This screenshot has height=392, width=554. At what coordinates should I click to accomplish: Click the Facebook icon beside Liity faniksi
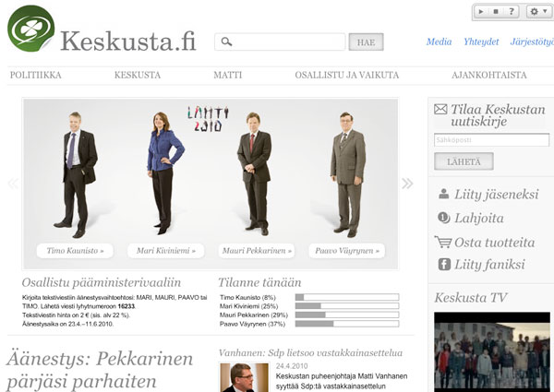coord(444,265)
